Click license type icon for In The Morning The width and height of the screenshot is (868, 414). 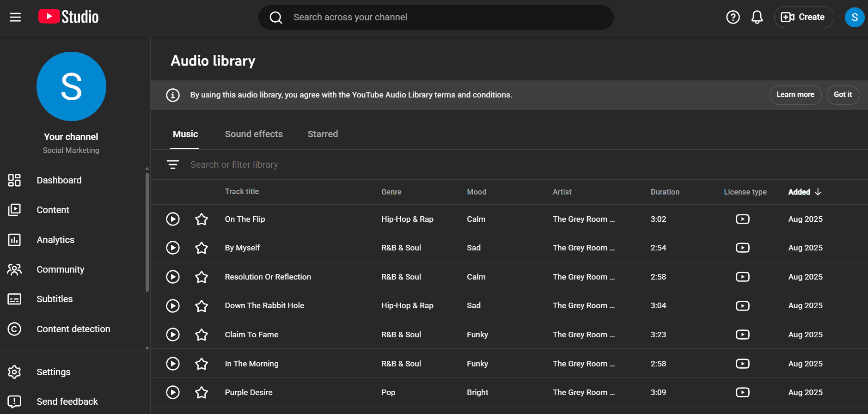click(x=743, y=364)
